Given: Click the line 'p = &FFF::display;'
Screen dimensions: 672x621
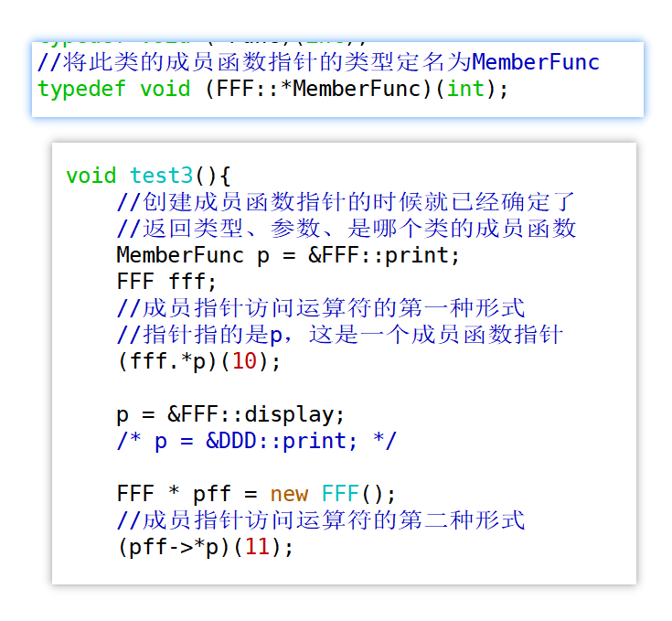Looking at the screenshot, I should pyautogui.click(x=230, y=415).
